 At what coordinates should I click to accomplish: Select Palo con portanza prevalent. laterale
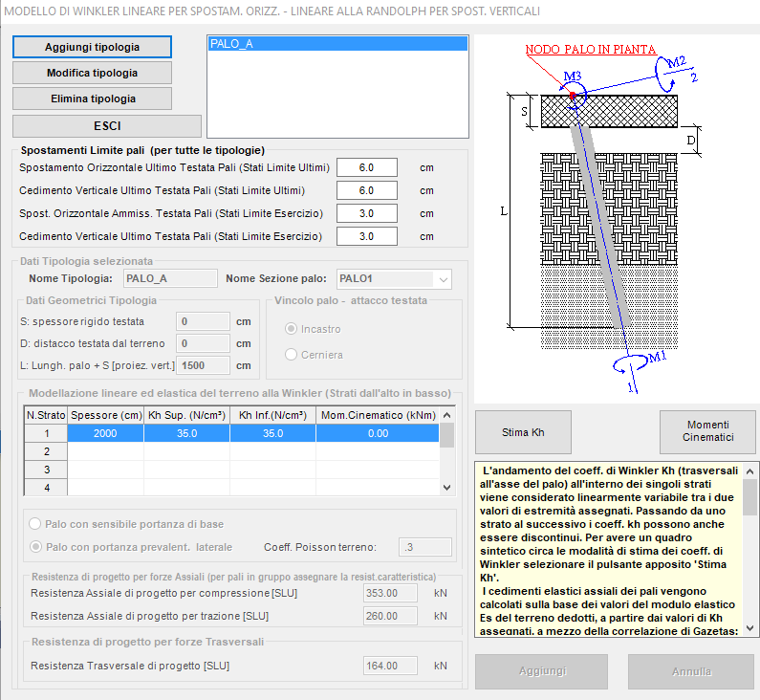(35, 547)
